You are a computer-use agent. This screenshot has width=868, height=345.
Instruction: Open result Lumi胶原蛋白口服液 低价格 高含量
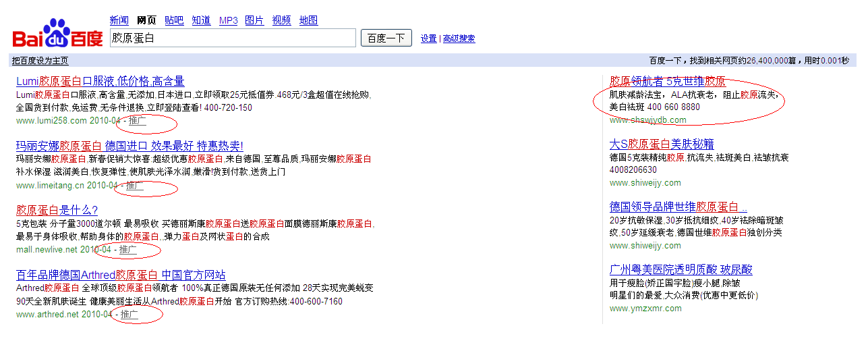100,81
